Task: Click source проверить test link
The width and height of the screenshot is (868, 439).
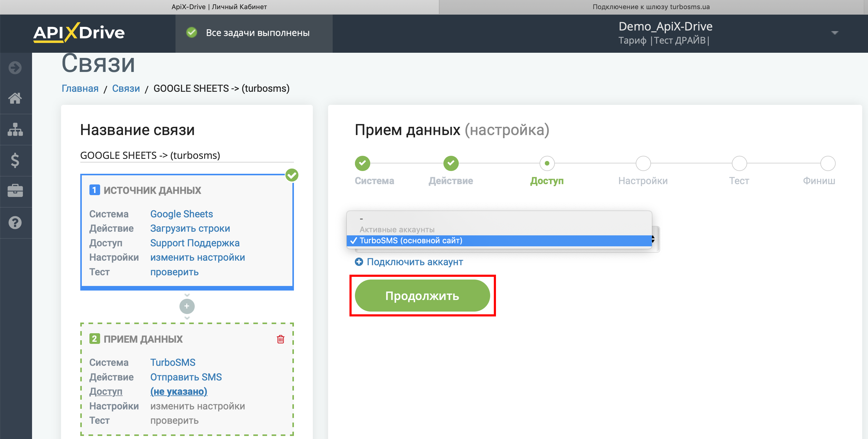Action: [x=174, y=272]
